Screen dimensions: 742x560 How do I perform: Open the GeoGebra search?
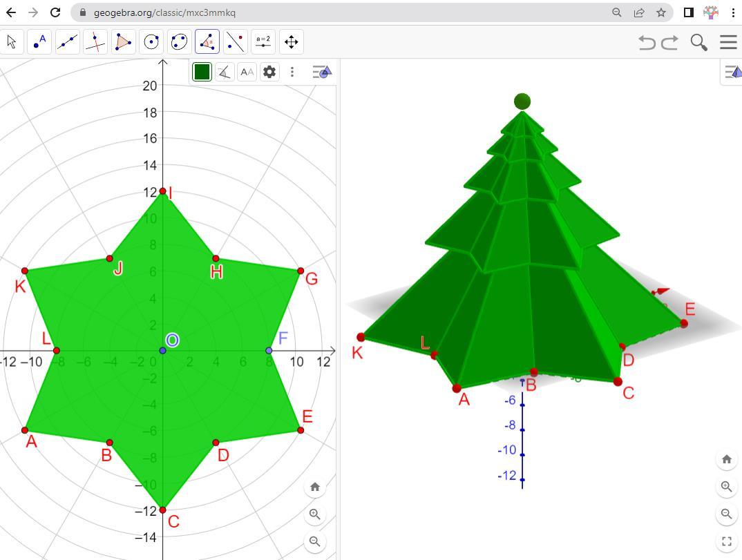tap(699, 42)
